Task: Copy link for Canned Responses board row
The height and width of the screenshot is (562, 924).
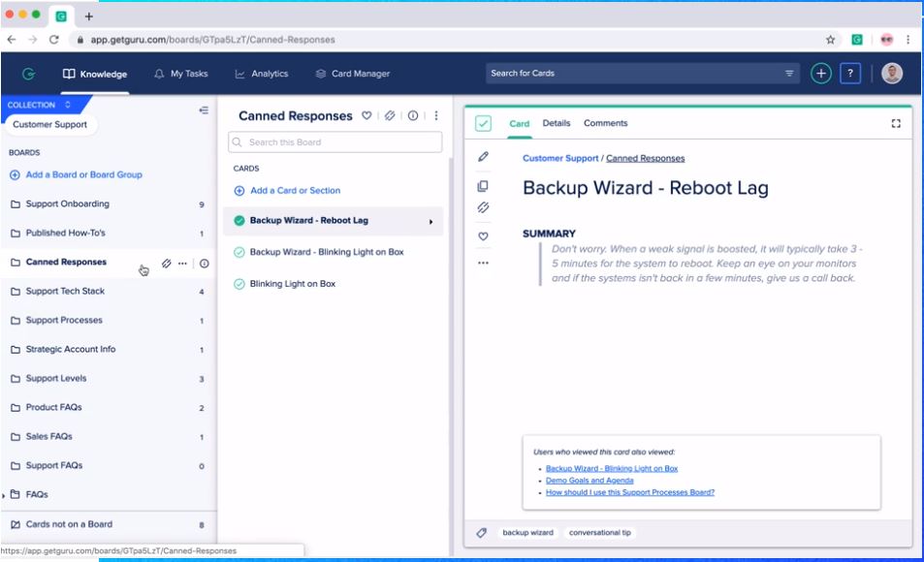Action: click(166, 264)
